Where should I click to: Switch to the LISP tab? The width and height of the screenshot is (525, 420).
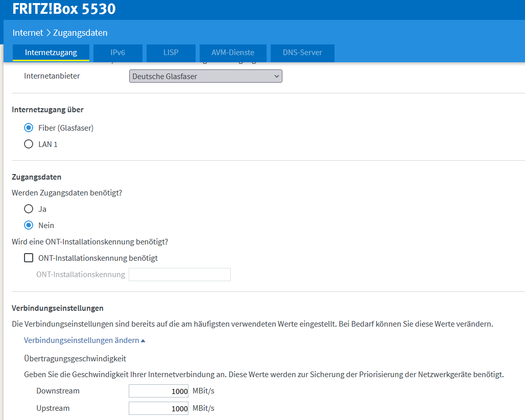171,53
